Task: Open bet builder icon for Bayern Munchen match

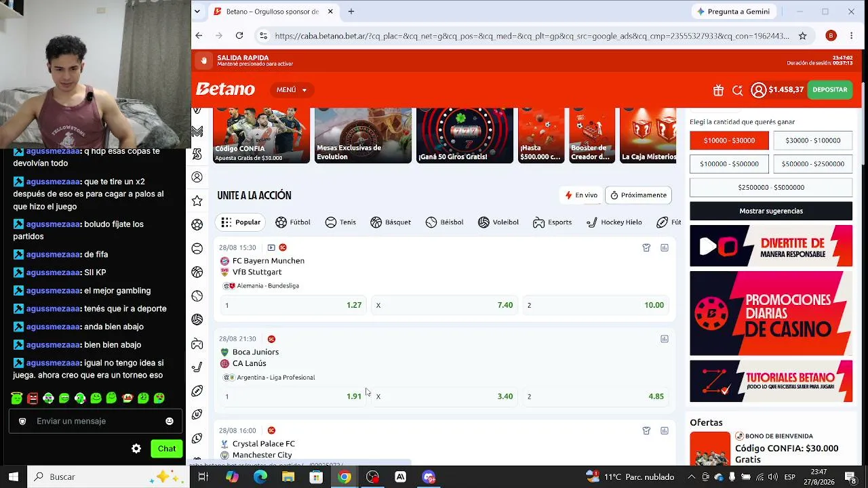Action: click(x=646, y=248)
